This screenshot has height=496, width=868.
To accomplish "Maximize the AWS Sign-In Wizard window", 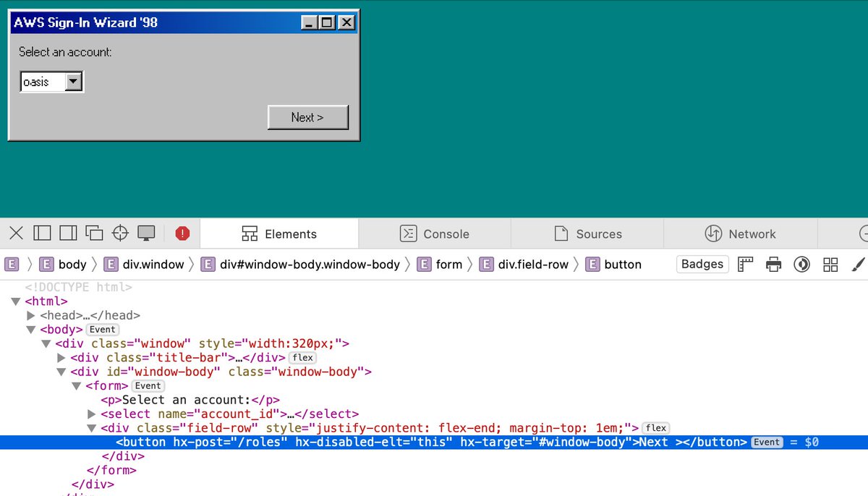I will tap(328, 23).
